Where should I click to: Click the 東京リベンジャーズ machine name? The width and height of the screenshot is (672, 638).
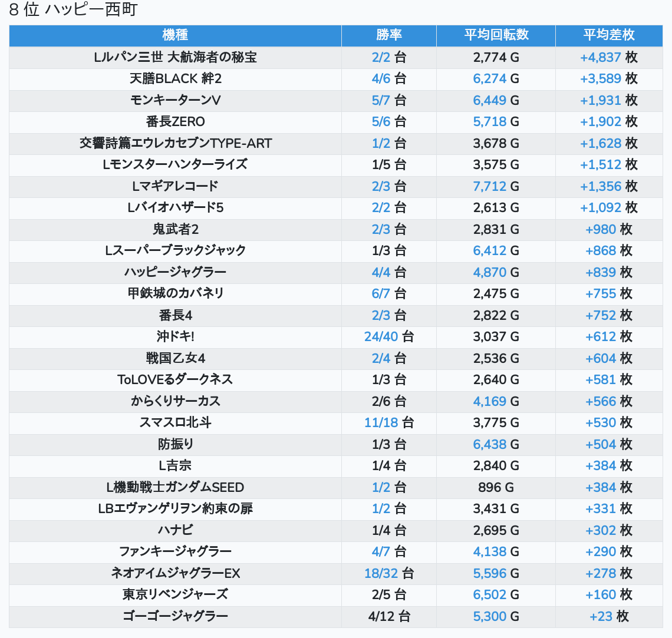(x=175, y=594)
